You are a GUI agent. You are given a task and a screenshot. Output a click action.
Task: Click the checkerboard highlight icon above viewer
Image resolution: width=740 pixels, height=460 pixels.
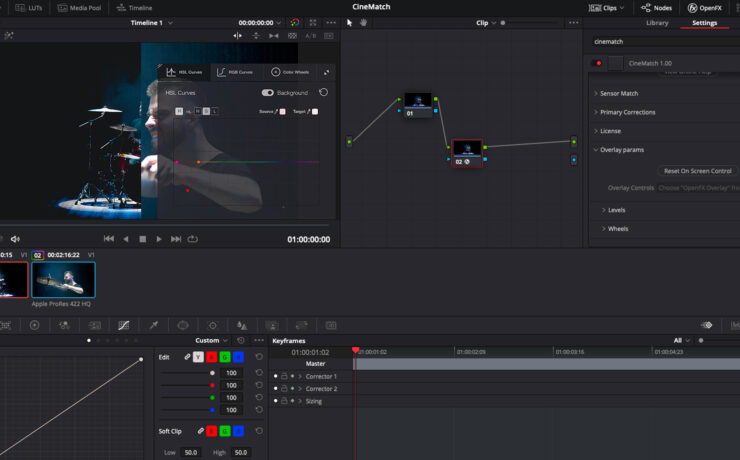(292, 36)
